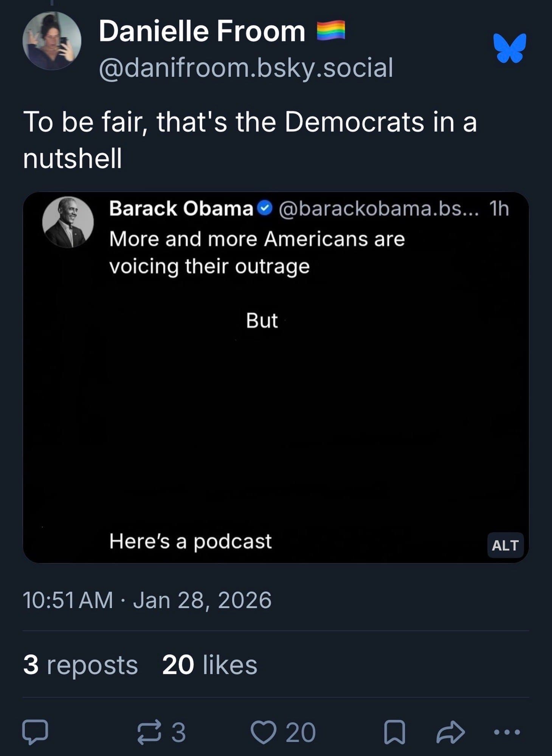
Task: Click the reply speech bubble icon
Action: (x=35, y=732)
